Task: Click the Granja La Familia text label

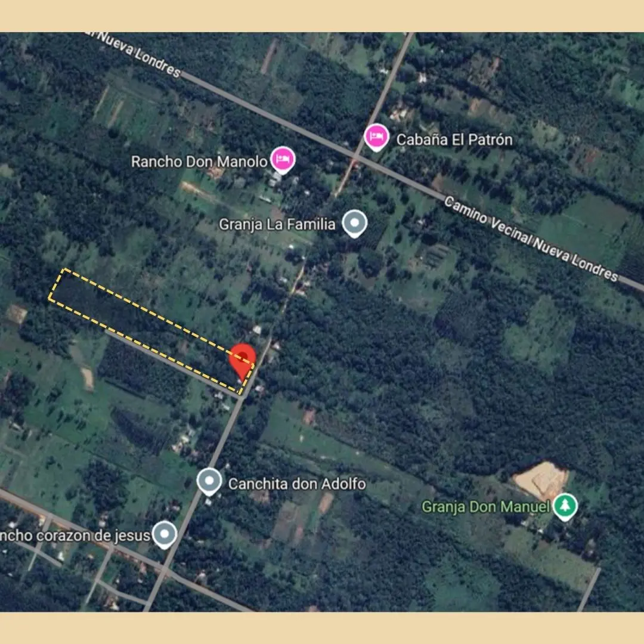Action: [x=277, y=224]
